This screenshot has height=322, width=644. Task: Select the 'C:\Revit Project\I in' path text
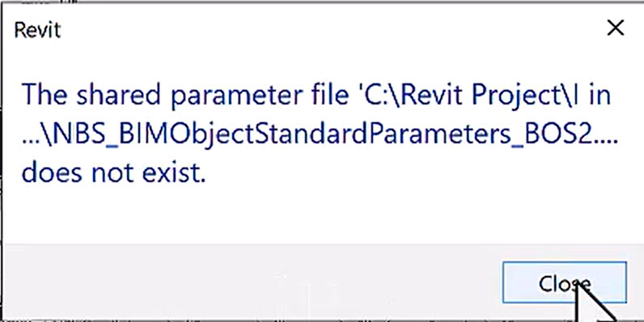pos(484,95)
